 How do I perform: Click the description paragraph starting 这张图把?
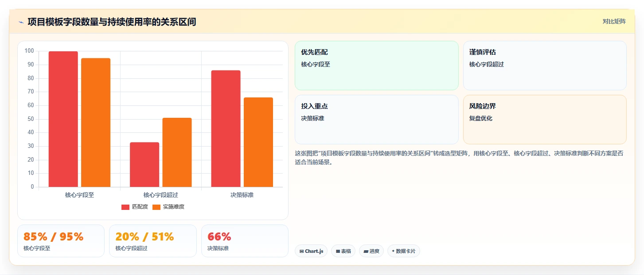459,158
